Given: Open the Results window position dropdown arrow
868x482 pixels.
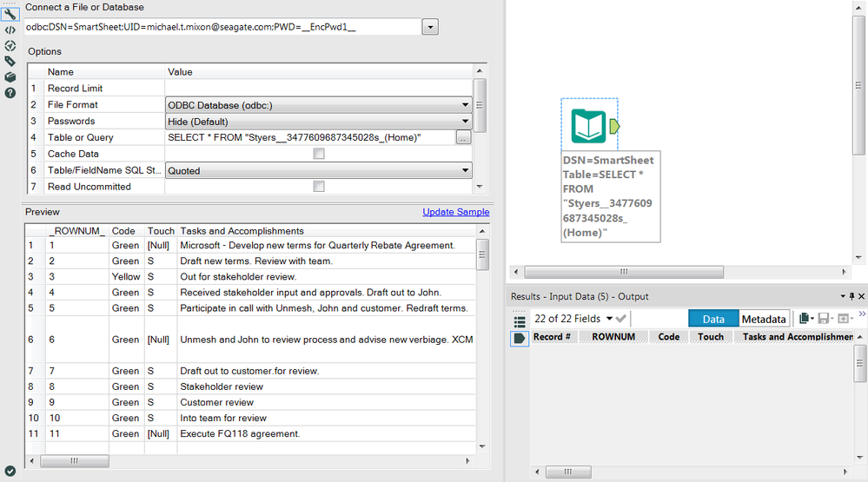Looking at the screenshot, I should [843, 296].
